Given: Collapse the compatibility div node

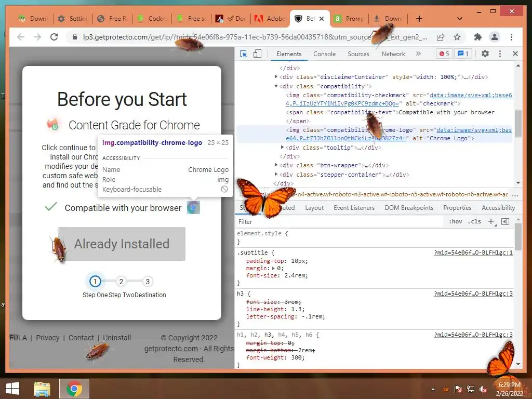Looking at the screenshot, I should click(276, 86).
